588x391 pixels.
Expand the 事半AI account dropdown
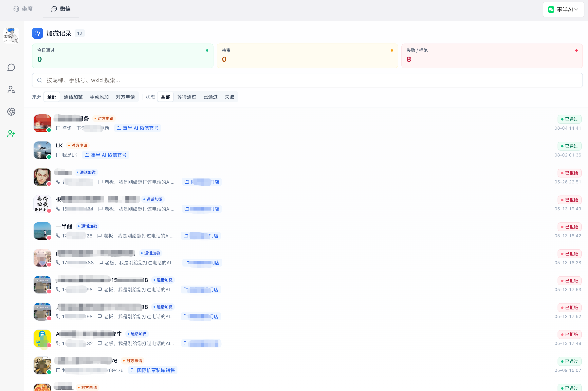click(563, 9)
